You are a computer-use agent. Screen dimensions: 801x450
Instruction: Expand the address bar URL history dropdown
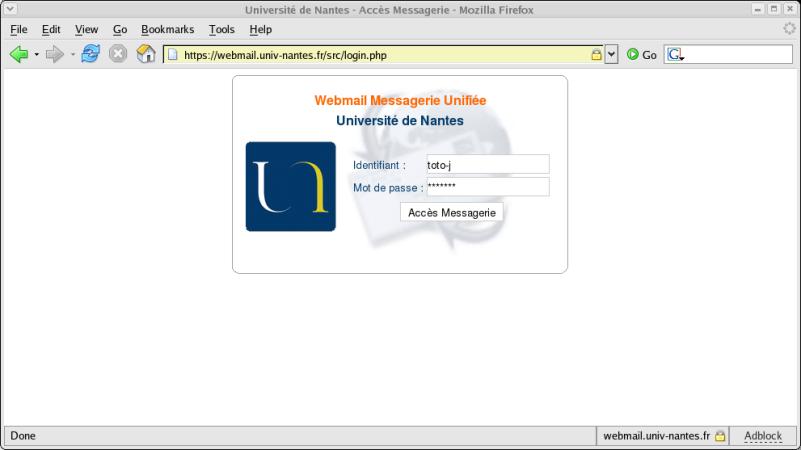pyautogui.click(x=612, y=55)
